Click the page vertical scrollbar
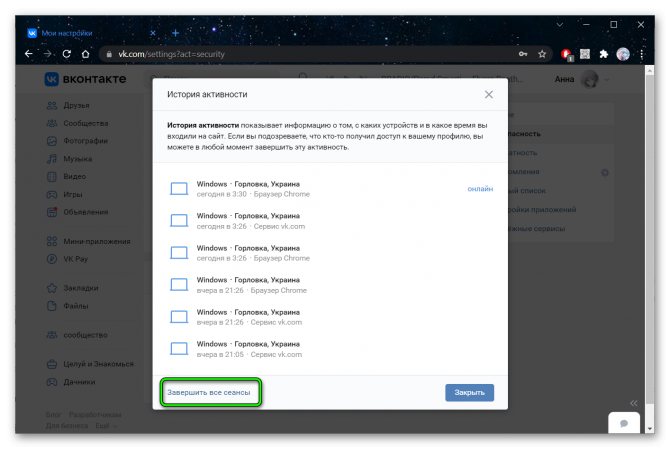The image size is (670, 449). (x=649, y=239)
